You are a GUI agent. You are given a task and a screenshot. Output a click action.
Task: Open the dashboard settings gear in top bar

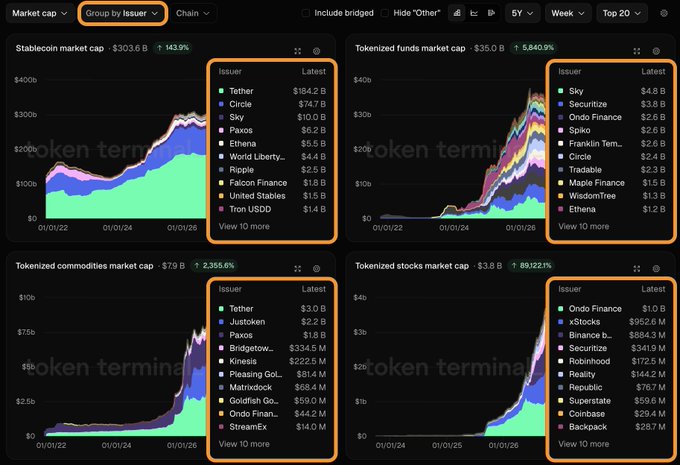[664, 13]
